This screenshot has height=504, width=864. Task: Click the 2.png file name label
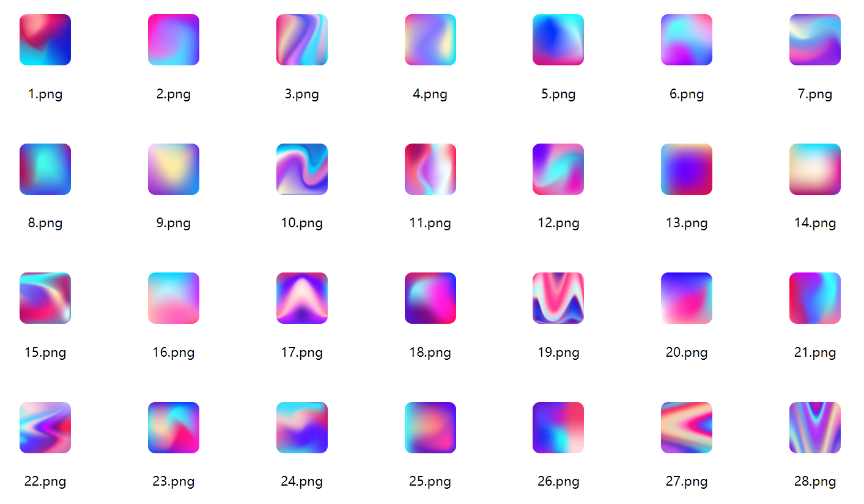point(174,94)
